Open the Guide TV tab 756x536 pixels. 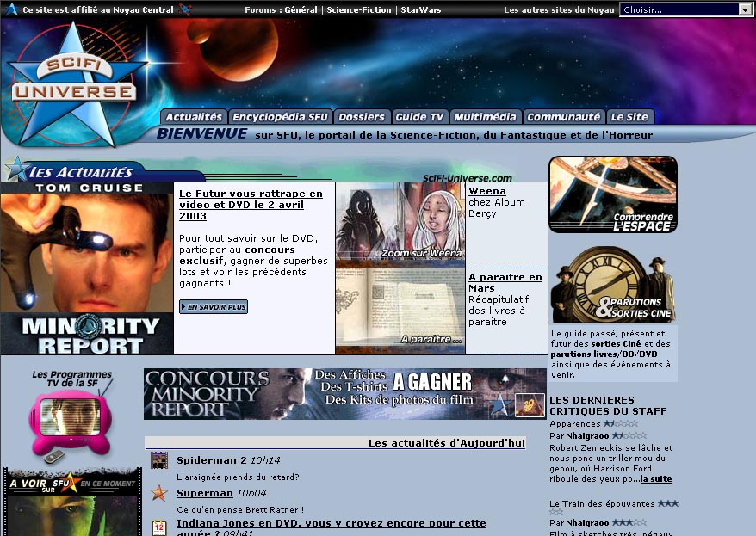click(419, 117)
